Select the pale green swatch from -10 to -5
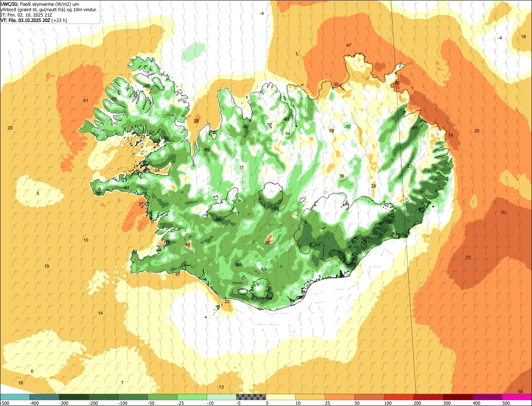The width and height of the screenshot is (532, 406). point(222,397)
